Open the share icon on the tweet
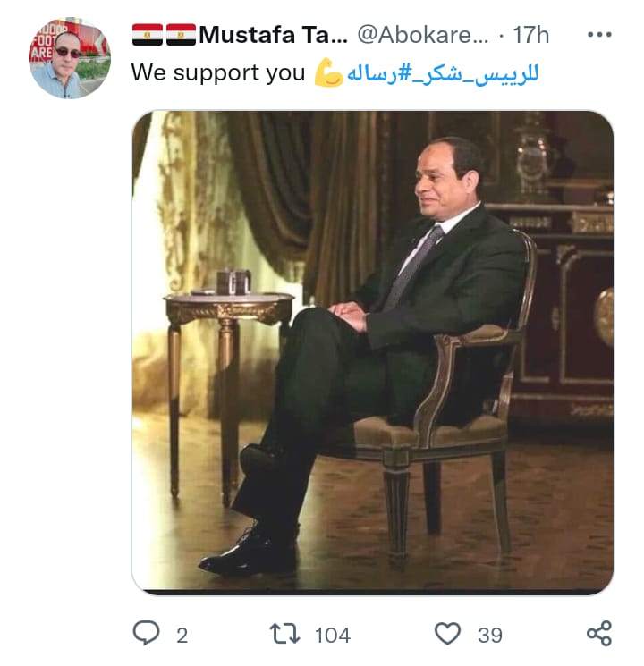 coord(599,633)
